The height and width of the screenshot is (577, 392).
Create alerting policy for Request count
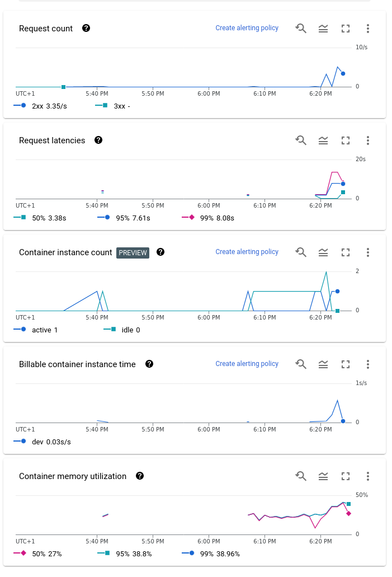(247, 28)
